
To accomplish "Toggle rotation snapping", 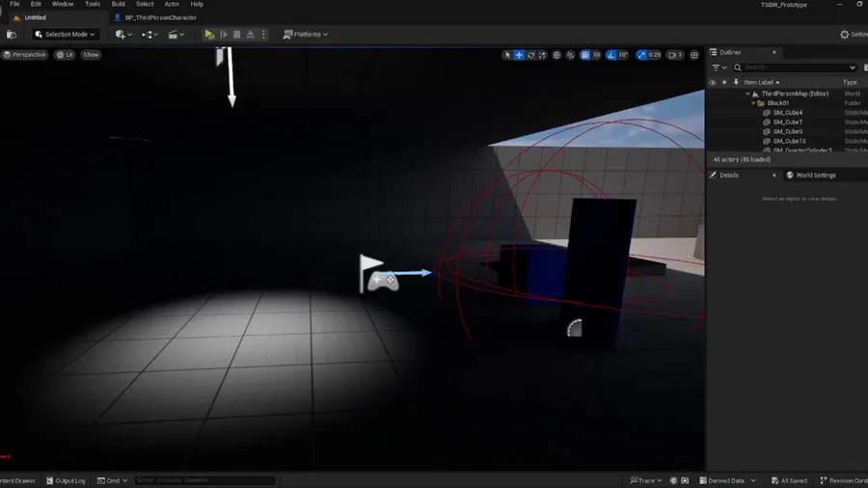I will 611,55.
